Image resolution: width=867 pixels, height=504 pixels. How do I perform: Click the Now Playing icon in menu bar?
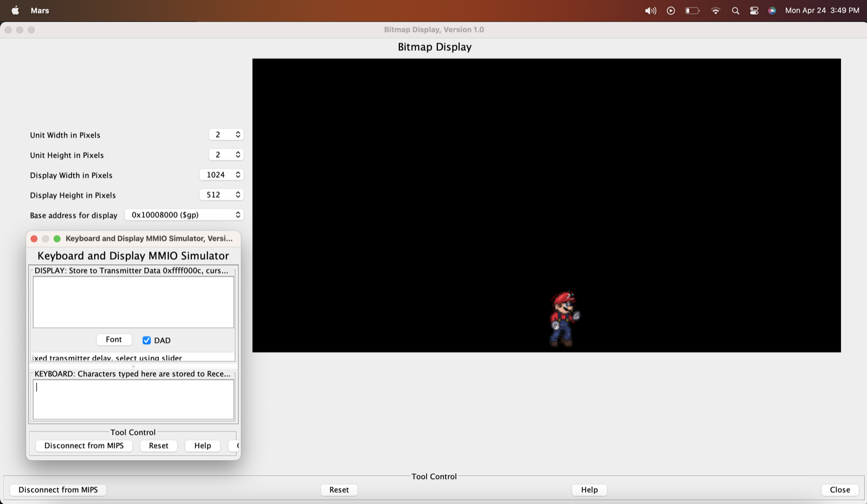[671, 10]
